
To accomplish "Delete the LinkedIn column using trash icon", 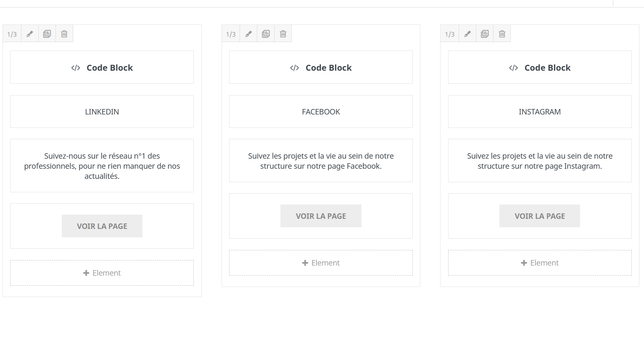I will 64,34.
